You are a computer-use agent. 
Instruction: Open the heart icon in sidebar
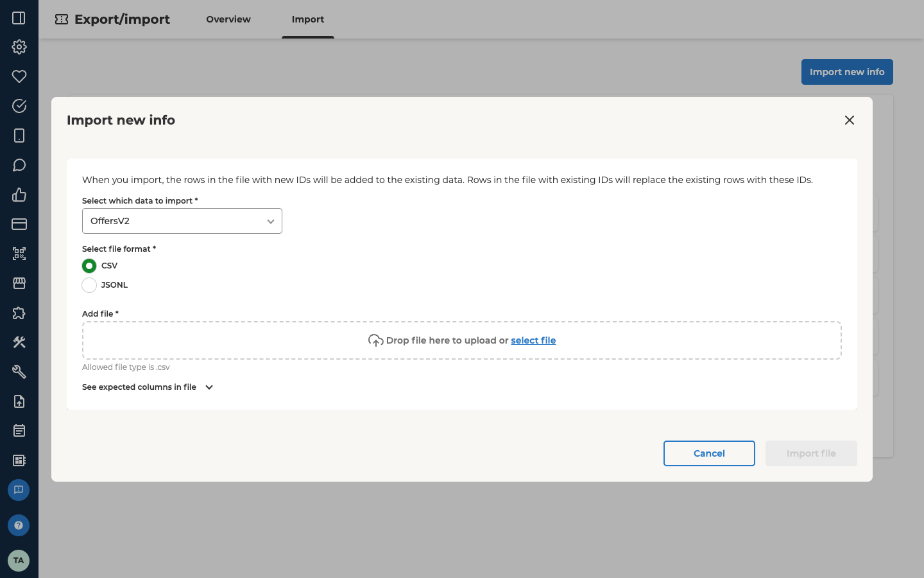[x=19, y=76]
